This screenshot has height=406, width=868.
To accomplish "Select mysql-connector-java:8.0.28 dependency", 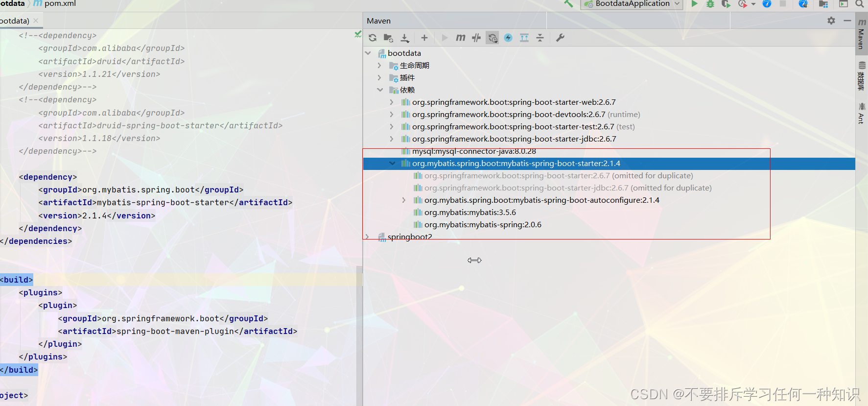I will [x=474, y=151].
